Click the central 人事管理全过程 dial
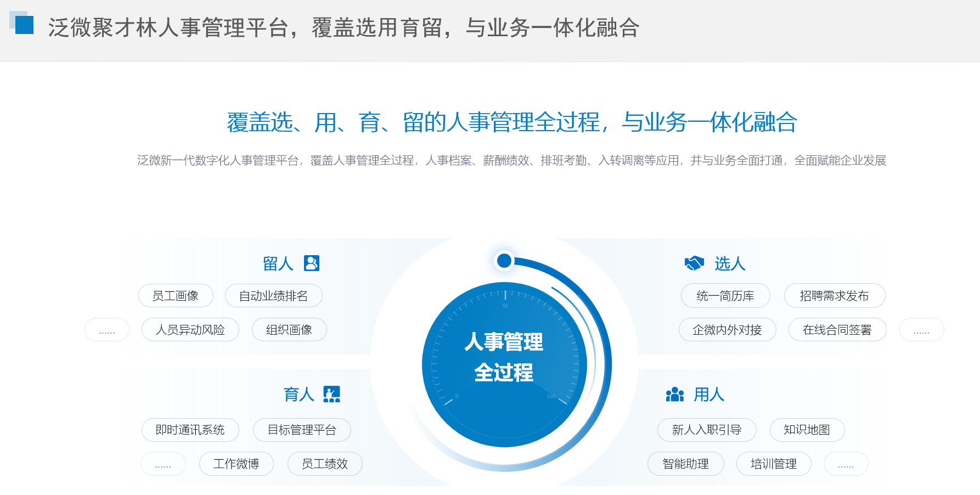 click(x=504, y=365)
